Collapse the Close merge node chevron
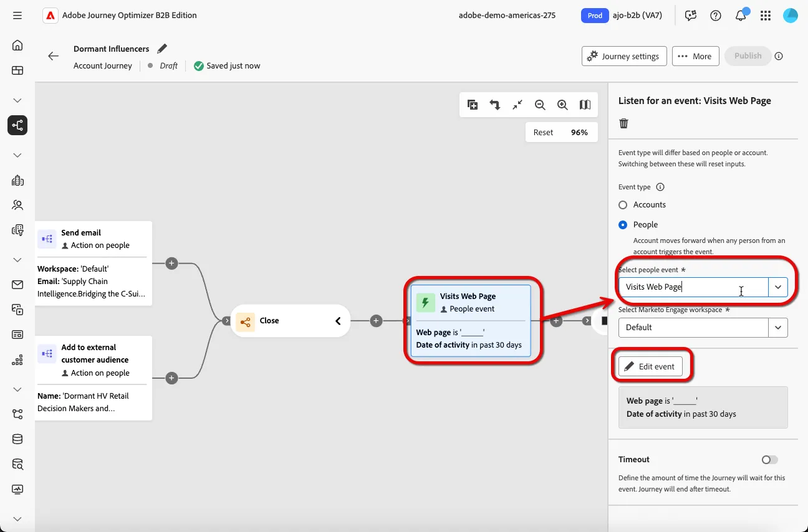 pos(338,321)
